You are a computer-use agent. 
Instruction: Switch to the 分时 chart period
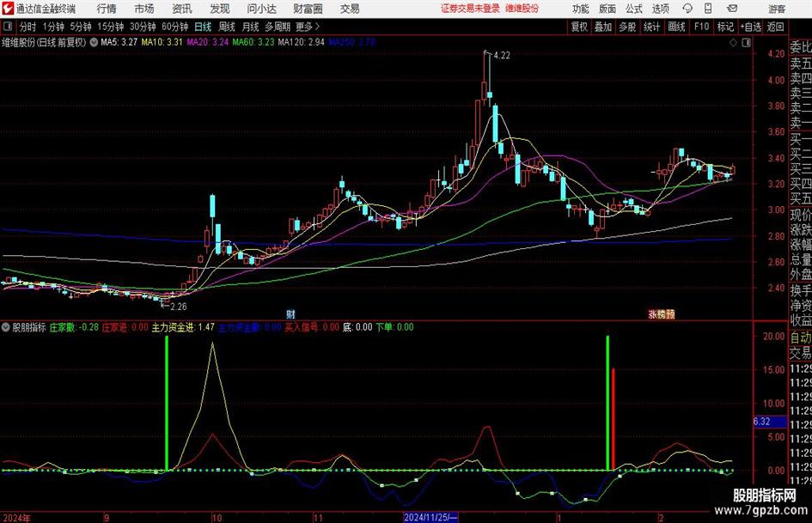click(27, 27)
